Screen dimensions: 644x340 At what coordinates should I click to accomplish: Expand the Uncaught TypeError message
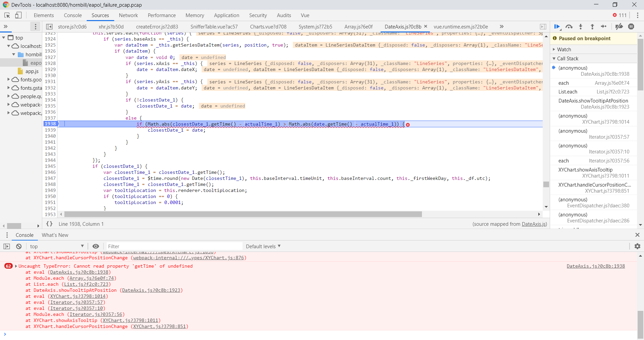16,266
